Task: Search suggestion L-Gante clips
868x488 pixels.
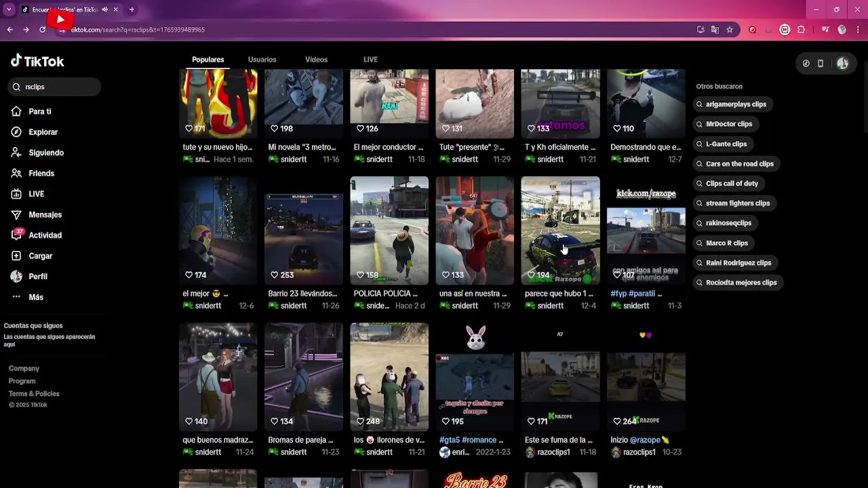Action: point(722,144)
